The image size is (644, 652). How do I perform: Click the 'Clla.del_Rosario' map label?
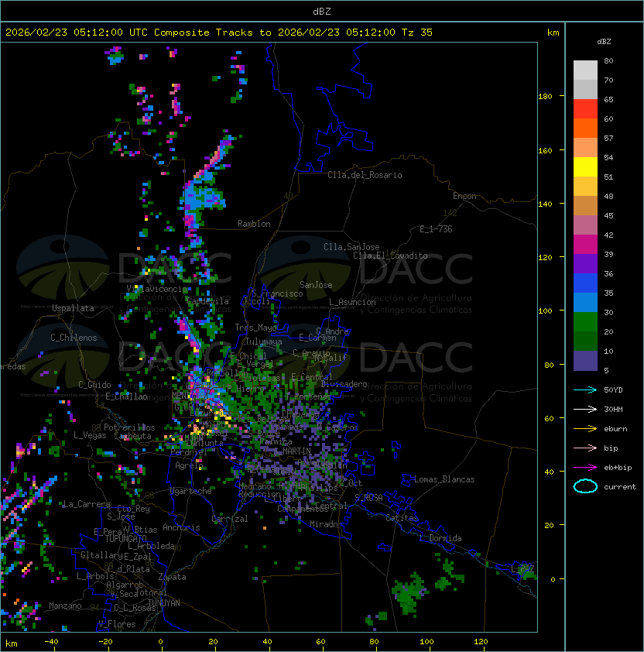(365, 175)
